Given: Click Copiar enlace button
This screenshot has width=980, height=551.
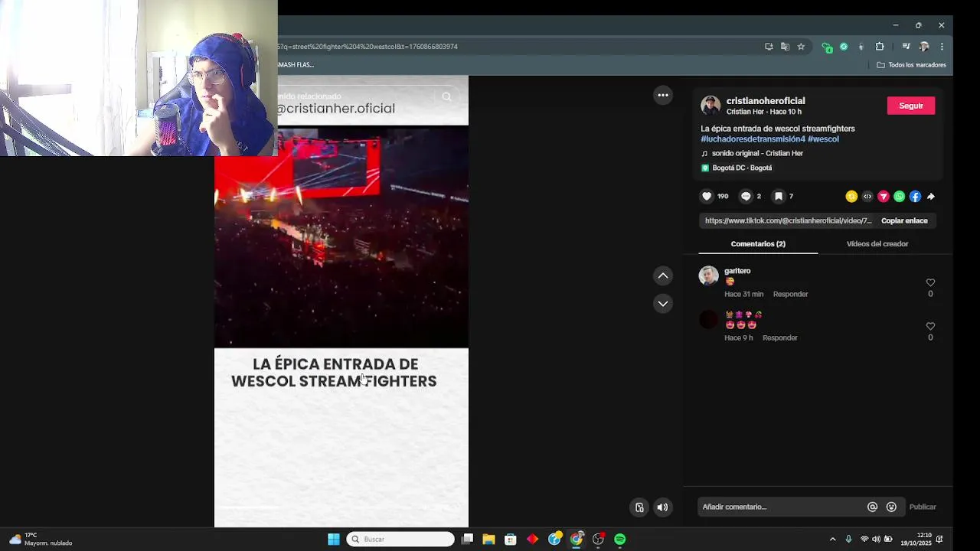Looking at the screenshot, I should (x=904, y=220).
